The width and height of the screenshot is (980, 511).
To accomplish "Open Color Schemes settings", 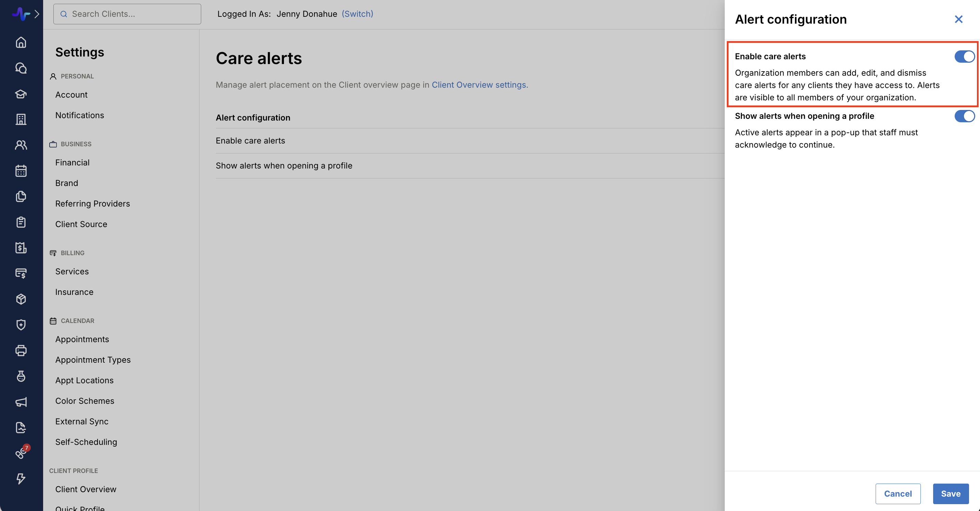I will coord(85,401).
